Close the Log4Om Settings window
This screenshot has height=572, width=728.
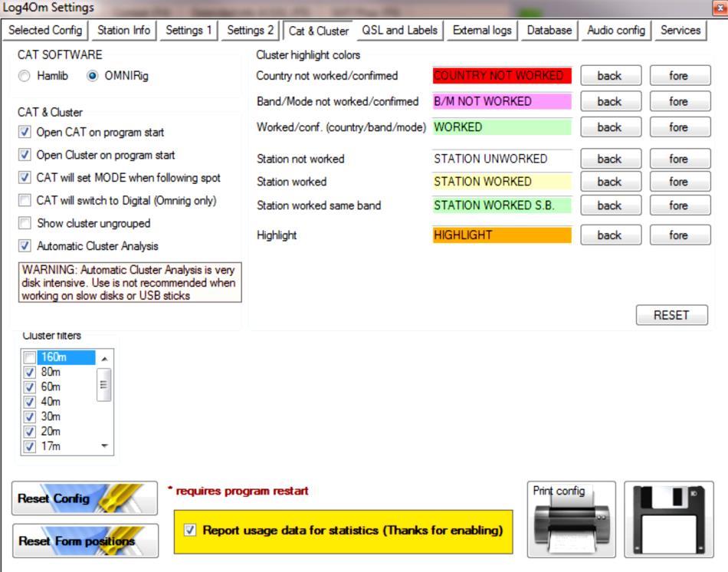click(719, 8)
